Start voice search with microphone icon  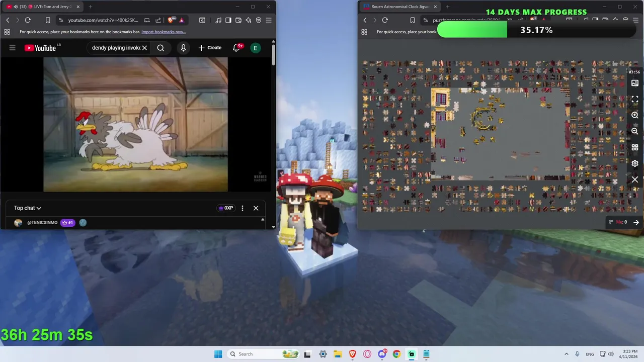click(x=183, y=48)
